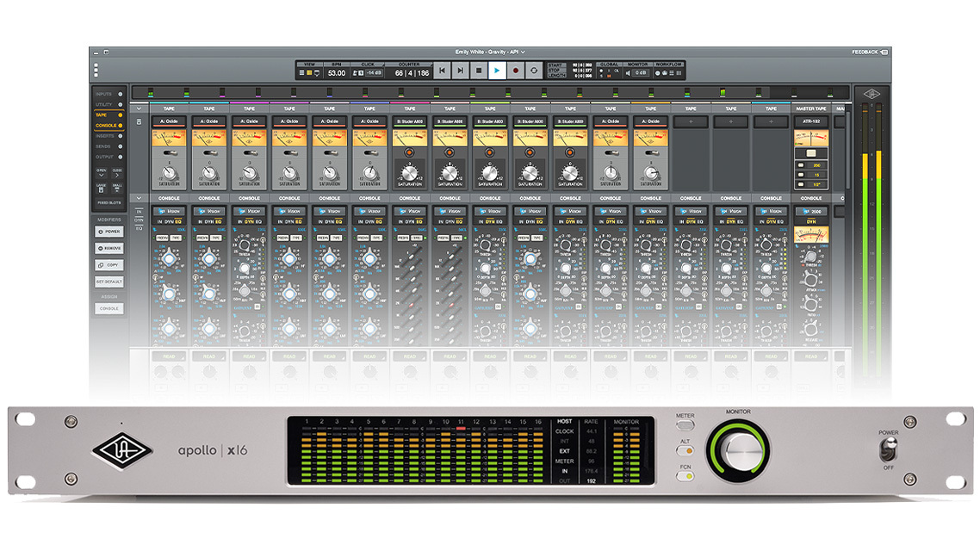This screenshot has width=980, height=551.
Task: Click the OPEN chevron in sidebar
Action: [102, 174]
